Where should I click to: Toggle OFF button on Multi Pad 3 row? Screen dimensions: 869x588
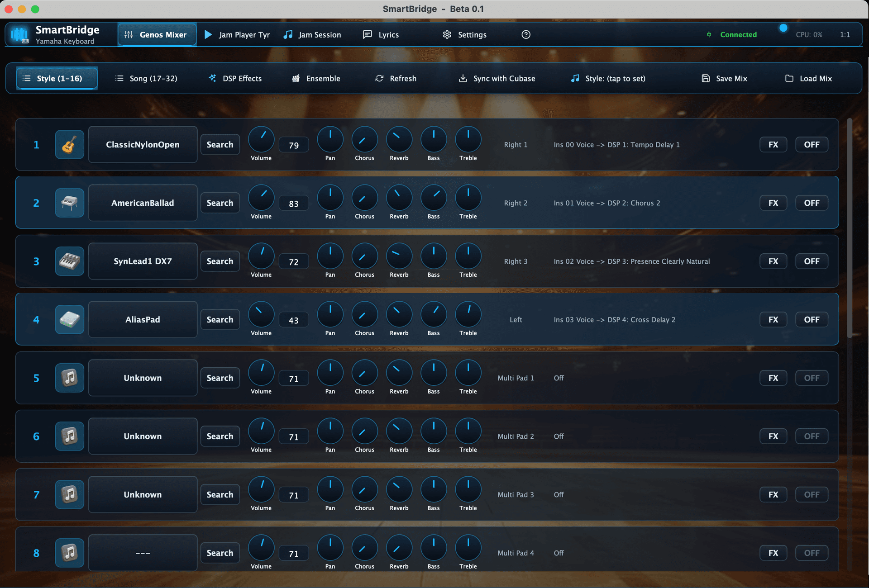point(812,495)
